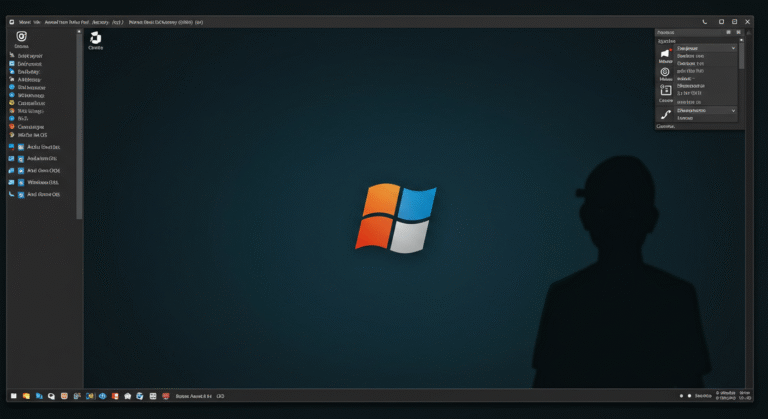
Task: Select the round face icon in right panel
Action: [665, 72]
